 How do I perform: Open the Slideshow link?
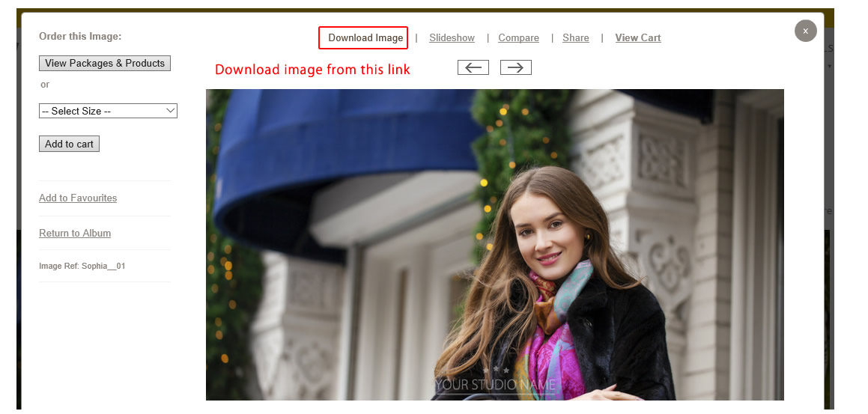coord(452,37)
